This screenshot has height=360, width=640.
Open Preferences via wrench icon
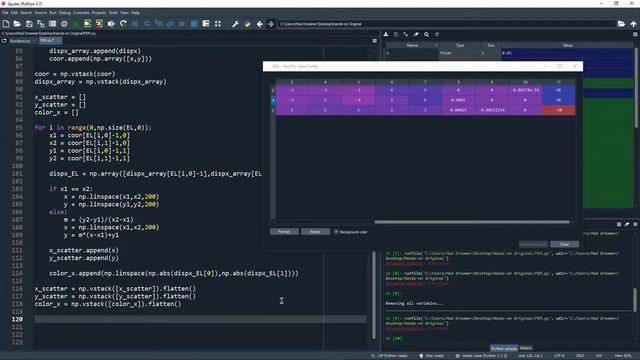[x=236, y=24]
